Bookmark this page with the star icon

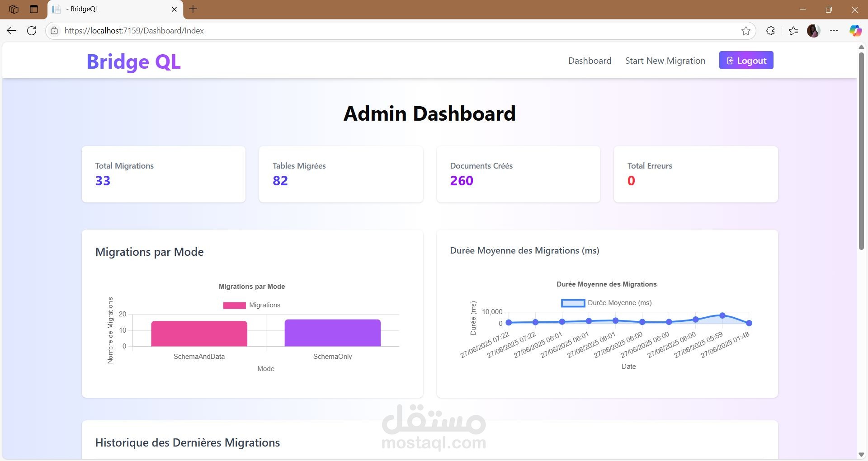click(746, 31)
